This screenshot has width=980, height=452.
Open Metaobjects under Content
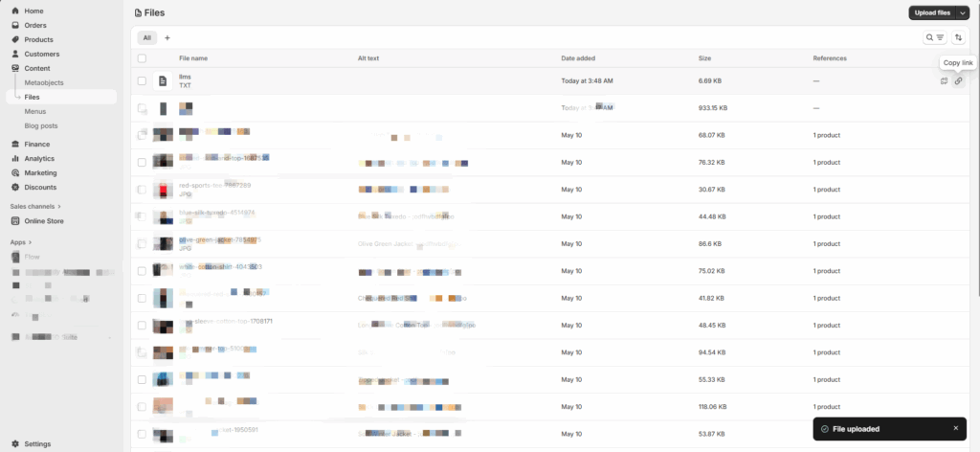[44, 82]
